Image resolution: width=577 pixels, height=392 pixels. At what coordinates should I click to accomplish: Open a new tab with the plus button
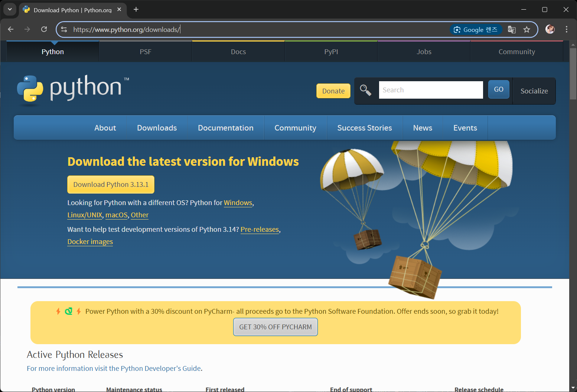pos(136,9)
